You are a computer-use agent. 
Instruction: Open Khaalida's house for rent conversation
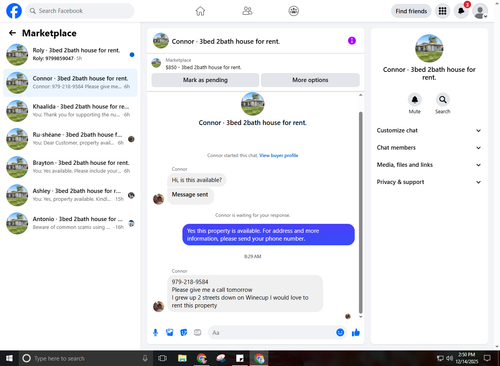70,111
